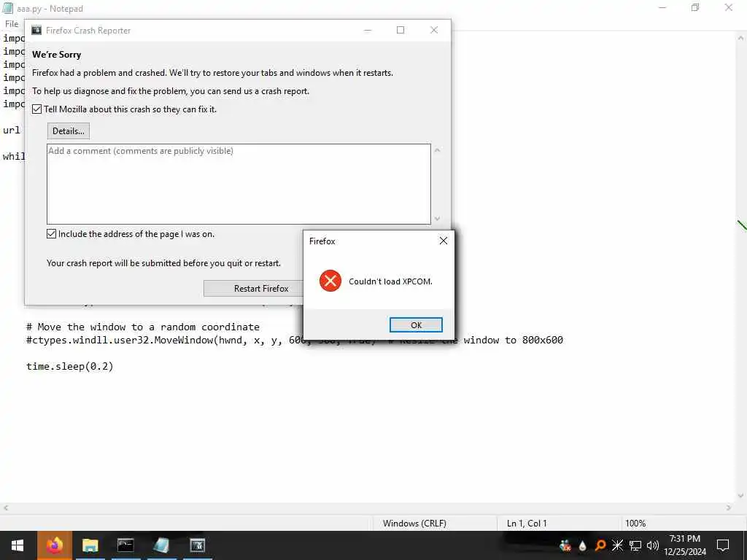The image size is (747, 560).
Task: Click the Crash Reporter title bar icon
Action: 36,31
